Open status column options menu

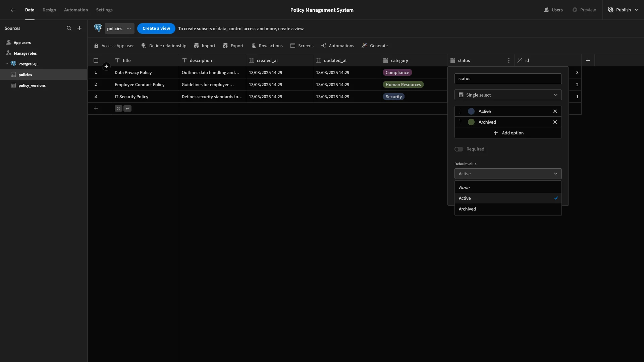coord(509,60)
